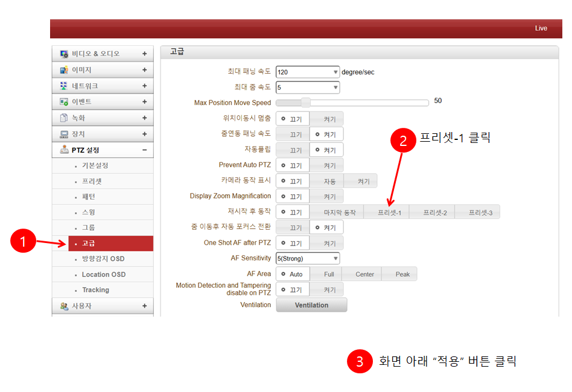Set Prevent Auto PTZ to 켜기
The image size is (572, 392).
(326, 165)
